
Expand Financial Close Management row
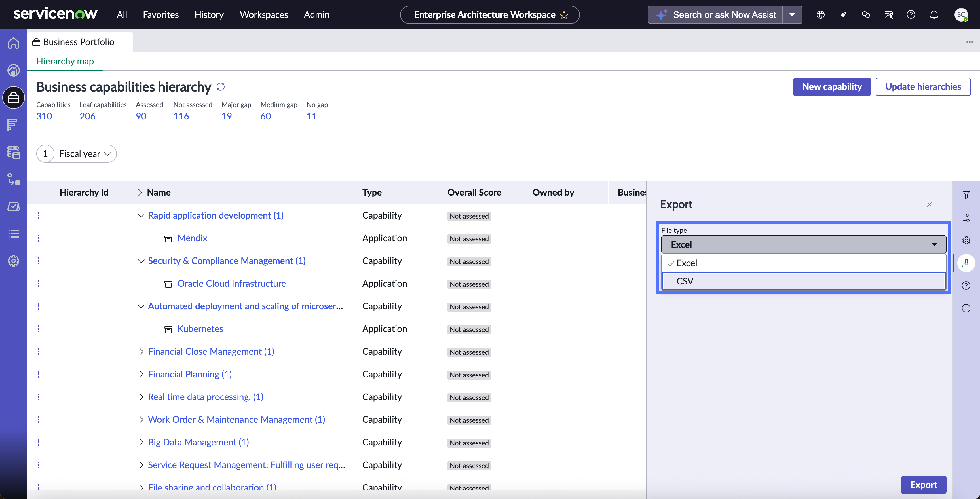pos(141,352)
